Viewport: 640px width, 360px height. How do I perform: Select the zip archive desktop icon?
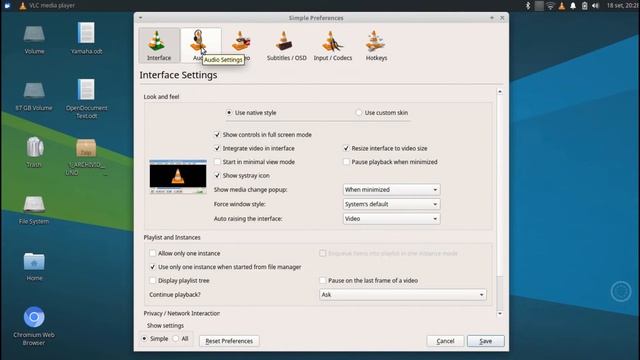click(86, 157)
